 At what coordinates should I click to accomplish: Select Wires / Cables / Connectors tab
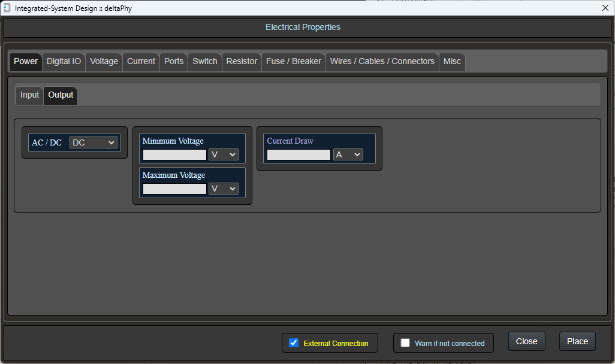[x=382, y=62]
